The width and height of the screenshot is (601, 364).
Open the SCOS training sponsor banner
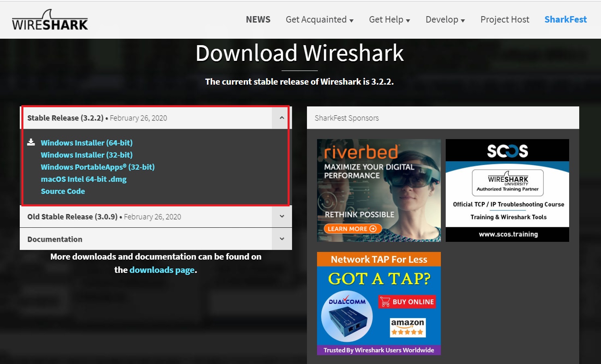click(x=507, y=190)
